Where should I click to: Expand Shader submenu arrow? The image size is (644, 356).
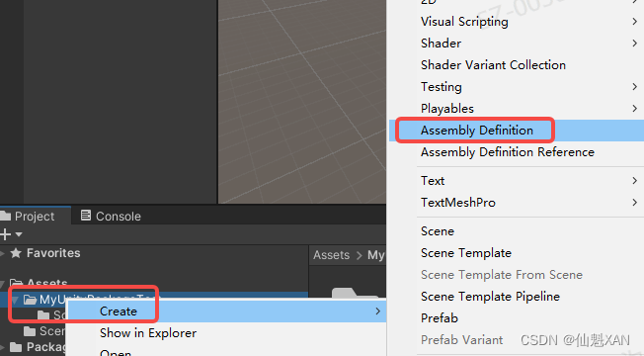click(x=634, y=44)
